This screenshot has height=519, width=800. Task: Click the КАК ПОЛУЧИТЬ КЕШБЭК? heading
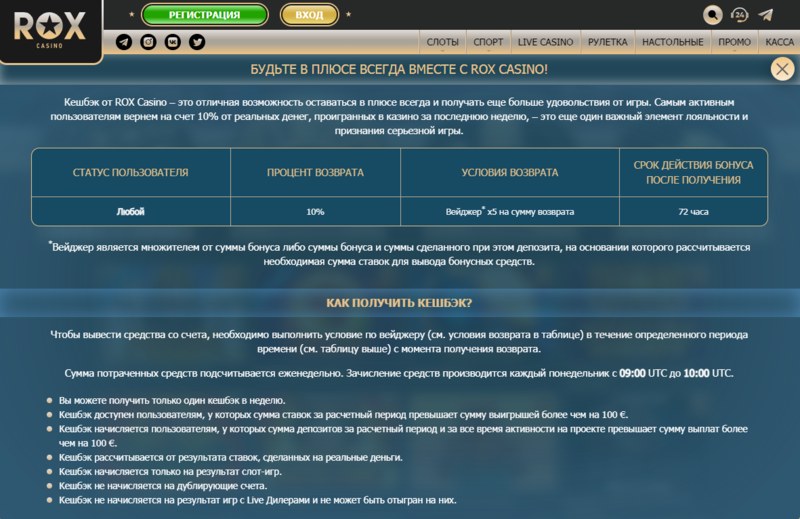[399, 303]
